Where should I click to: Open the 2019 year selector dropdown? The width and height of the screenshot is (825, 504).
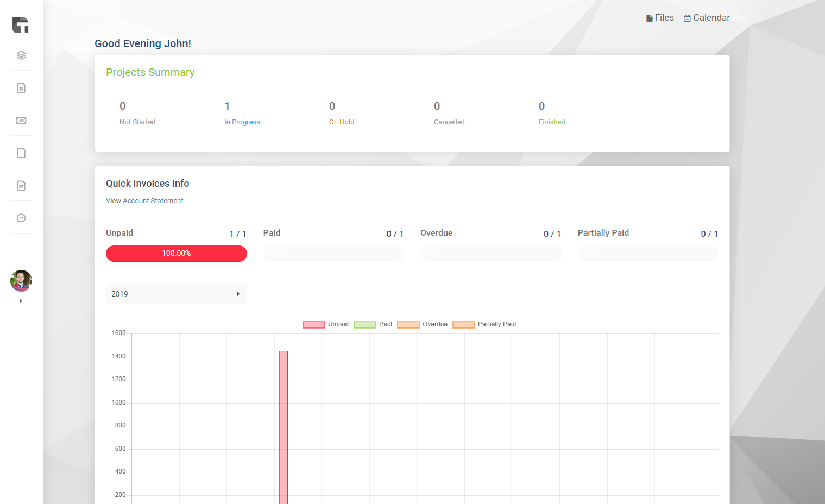click(176, 294)
